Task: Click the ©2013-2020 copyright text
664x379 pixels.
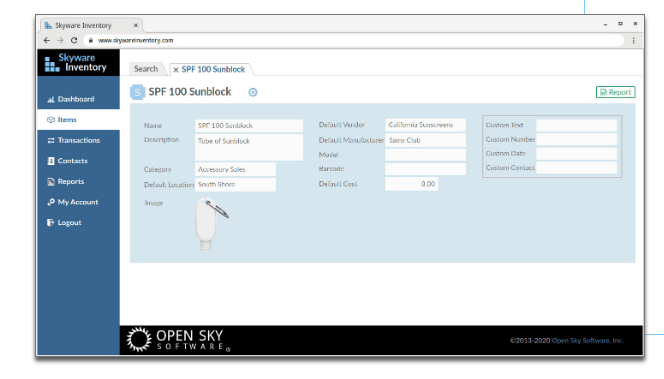Action: click(530, 340)
